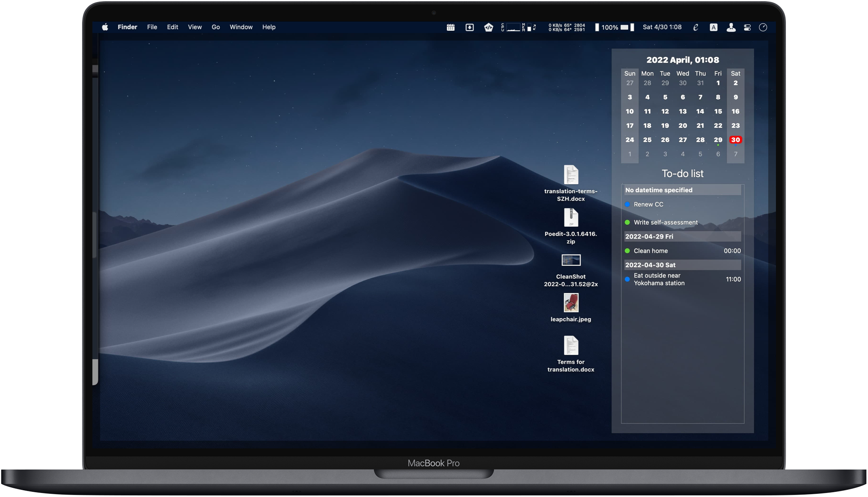Select the Poedit-3.0.1.6416.zip file icon
The width and height of the screenshot is (868, 497).
[x=571, y=218]
